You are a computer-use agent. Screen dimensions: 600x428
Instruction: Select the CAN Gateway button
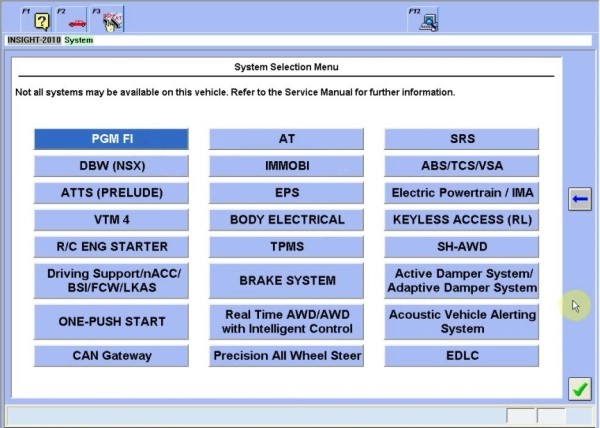point(111,356)
